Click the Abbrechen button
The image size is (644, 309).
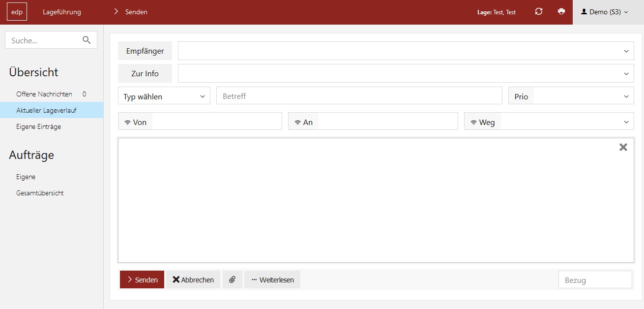pyautogui.click(x=193, y=279)
